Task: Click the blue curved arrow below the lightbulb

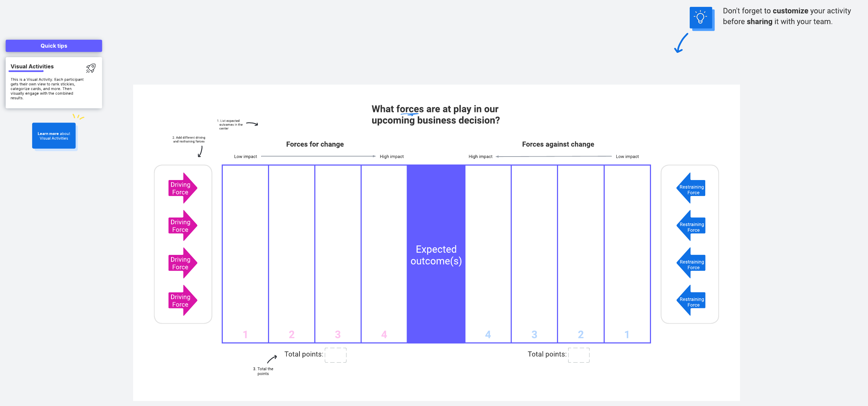Action: click(681, 43)
